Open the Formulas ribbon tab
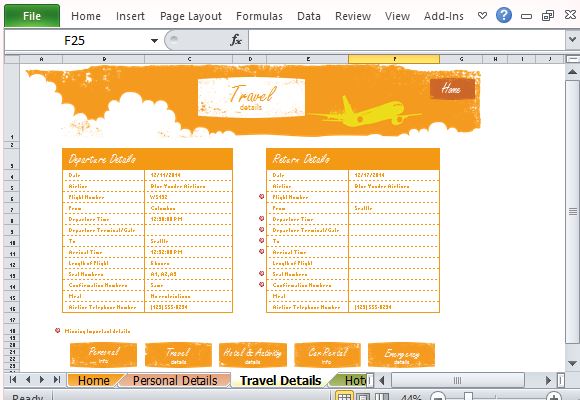Image resolution: width=580 pixels, height=400 pixels. [x=259, y=16]
